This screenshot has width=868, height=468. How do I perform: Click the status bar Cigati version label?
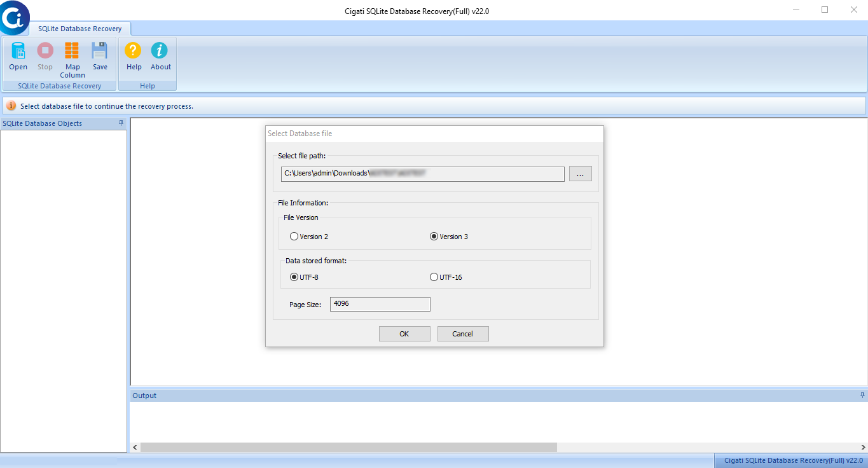click(x=793, y=460)
